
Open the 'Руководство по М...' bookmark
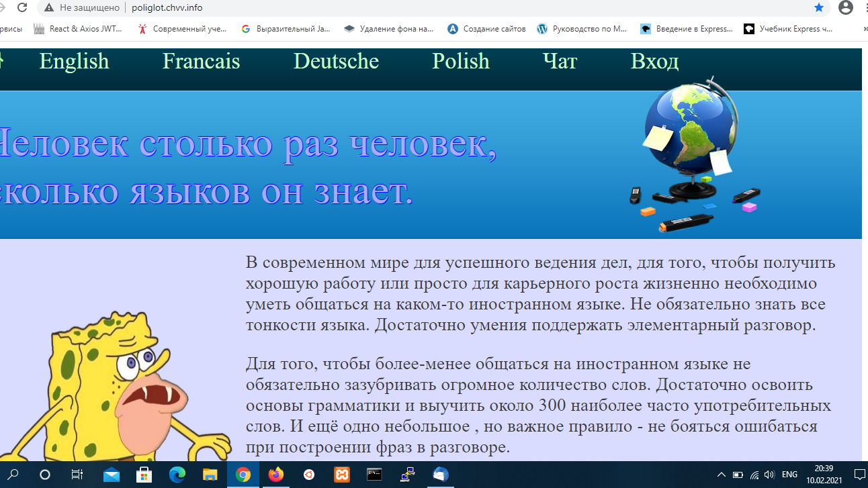tap(582, 29)
